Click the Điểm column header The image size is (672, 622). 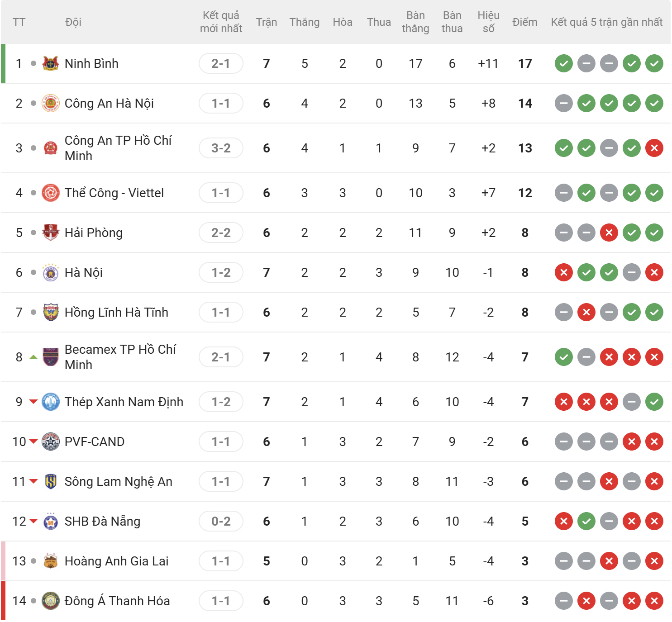(x=524, y=22)
